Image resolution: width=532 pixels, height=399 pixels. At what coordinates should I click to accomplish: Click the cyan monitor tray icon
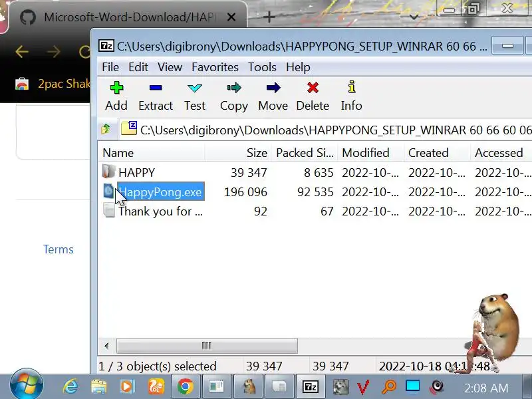[412, 386]
